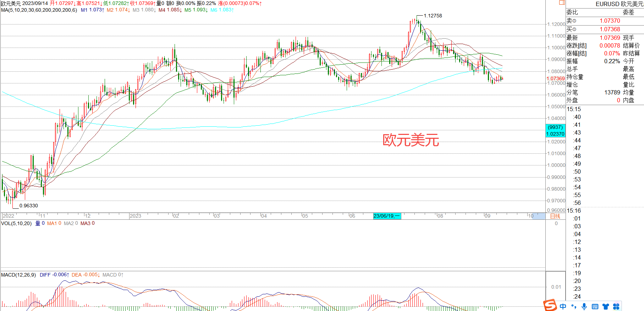Click the 分笔 count 13789
The height and width of the screenshot is (311, 644).
pos(612,92)
